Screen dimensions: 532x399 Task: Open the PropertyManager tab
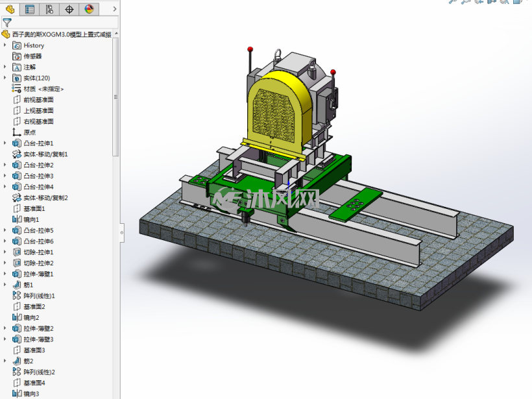pos(29,9)
